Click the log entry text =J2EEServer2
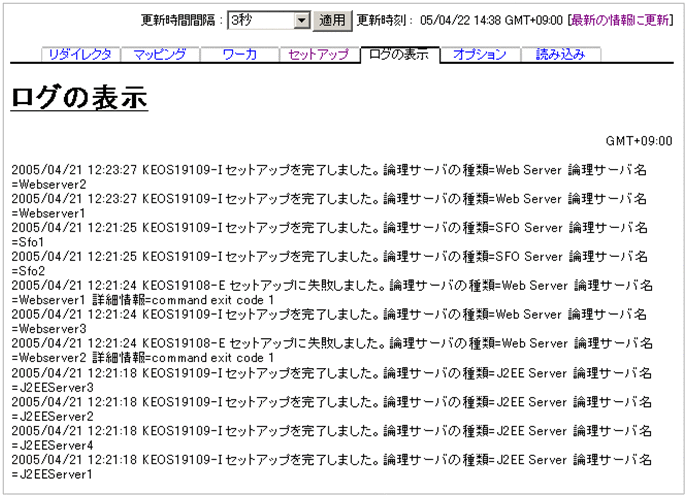687x497 pixels. pyautogui.click(x=53, y=416)
